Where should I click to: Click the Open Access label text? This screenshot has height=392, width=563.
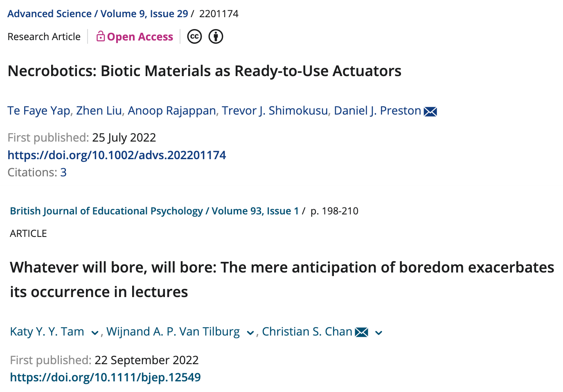pyautogui.click(x=140, y=37)
